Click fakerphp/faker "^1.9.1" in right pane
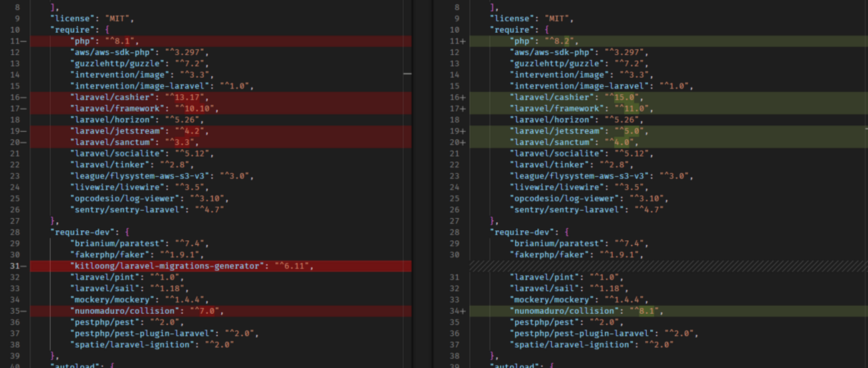 [577, 254]
